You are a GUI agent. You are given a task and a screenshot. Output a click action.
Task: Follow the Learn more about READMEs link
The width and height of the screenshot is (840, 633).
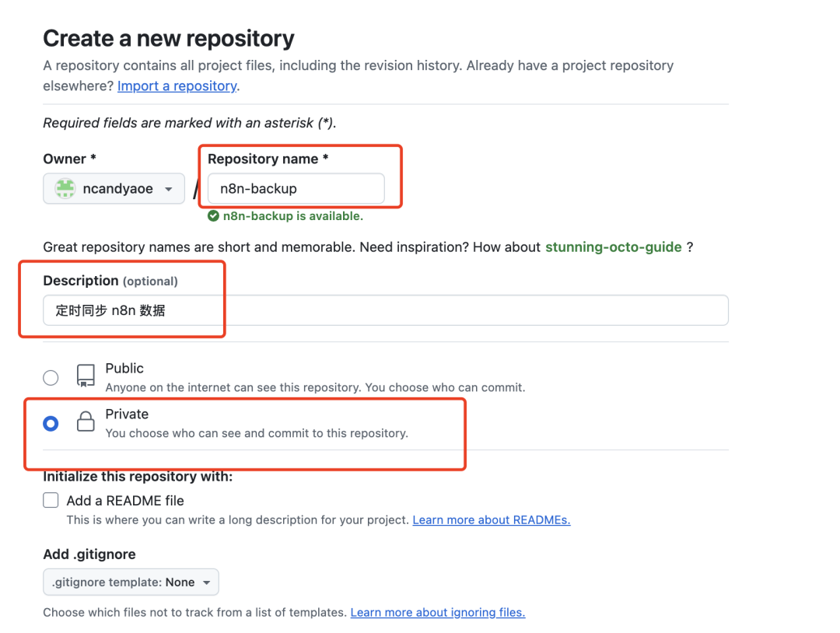(491, 519)
